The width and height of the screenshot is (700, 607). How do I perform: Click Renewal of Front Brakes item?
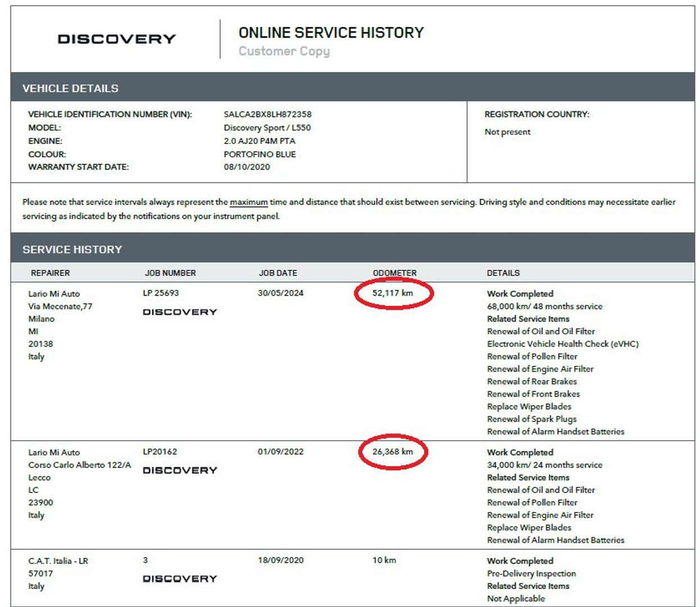click(x=533, y=394)
